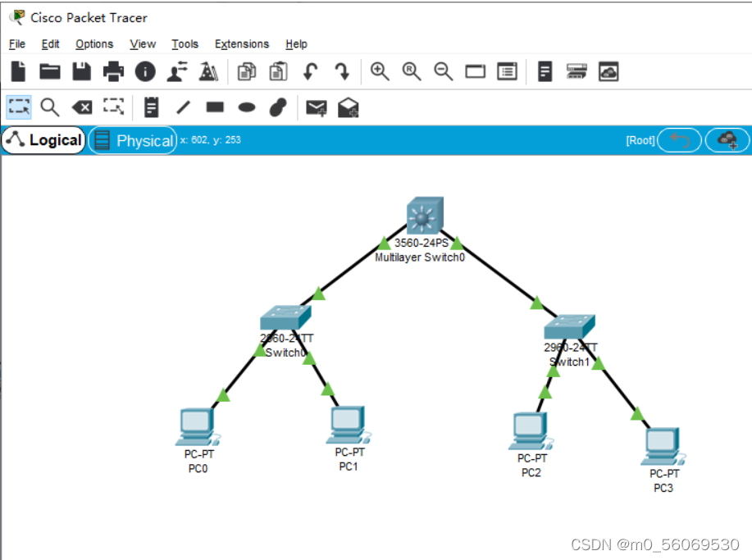This screenshot has height=560, width=752.
Task: Click the New Cluster cloud button
Action: click(727, 140)
